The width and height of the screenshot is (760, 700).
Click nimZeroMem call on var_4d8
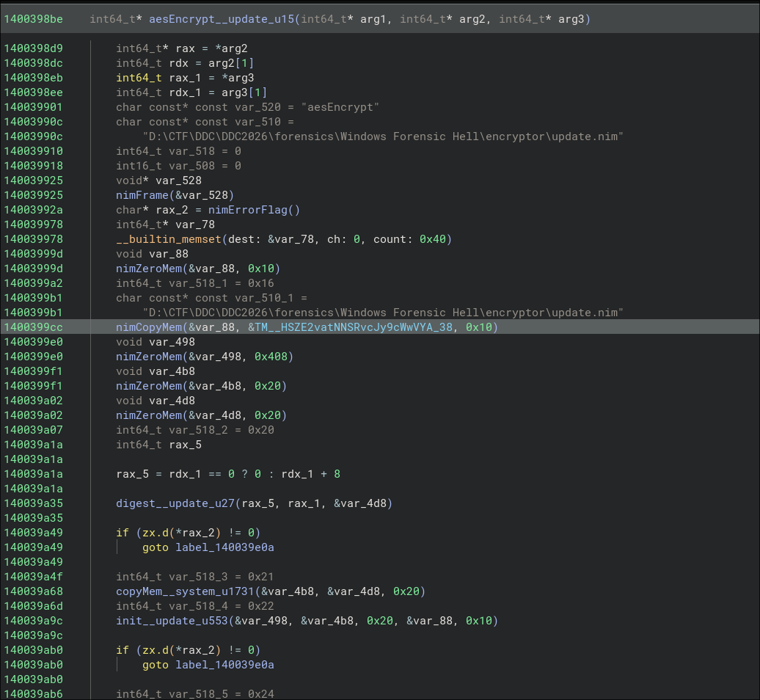click(201, 415)
